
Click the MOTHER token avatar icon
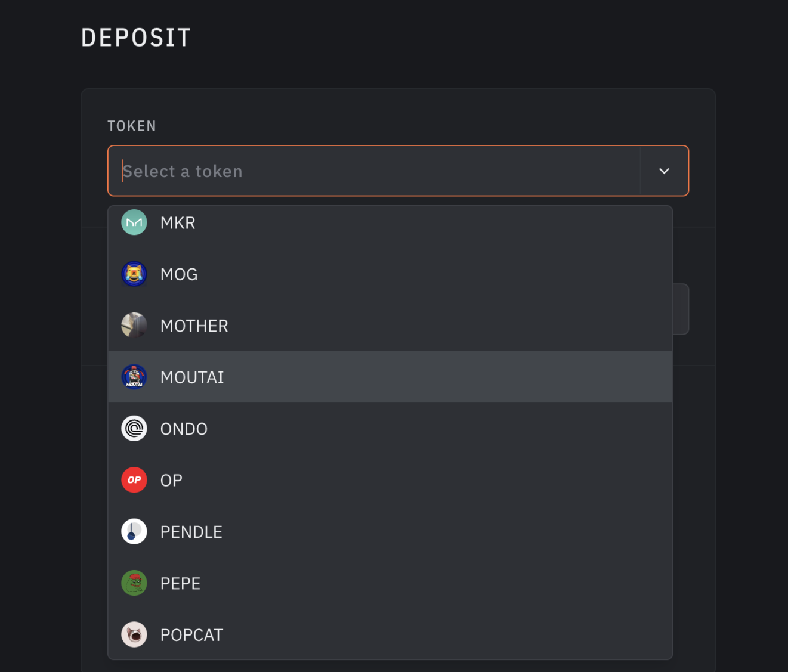click(x=134, y=326)
